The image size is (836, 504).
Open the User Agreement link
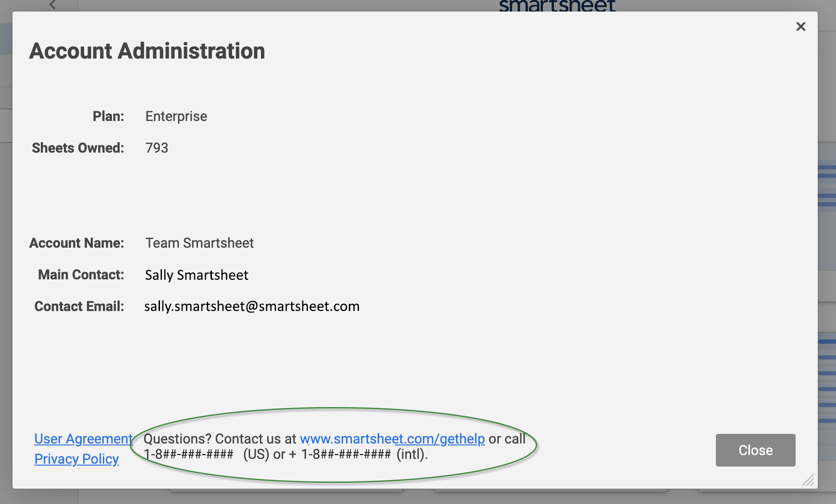(83, 439)
